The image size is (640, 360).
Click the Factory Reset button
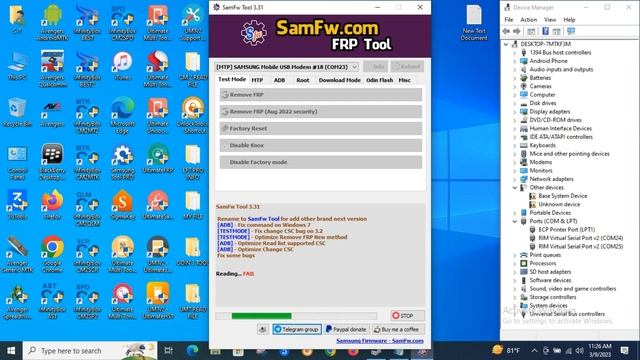(321, 128)
